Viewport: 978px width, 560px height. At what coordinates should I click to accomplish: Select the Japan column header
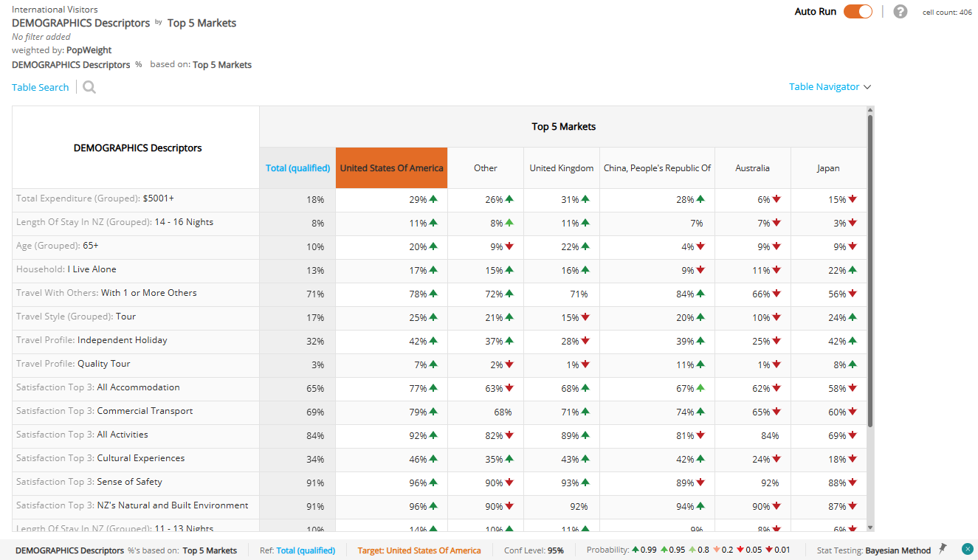[x=828, y=168]
